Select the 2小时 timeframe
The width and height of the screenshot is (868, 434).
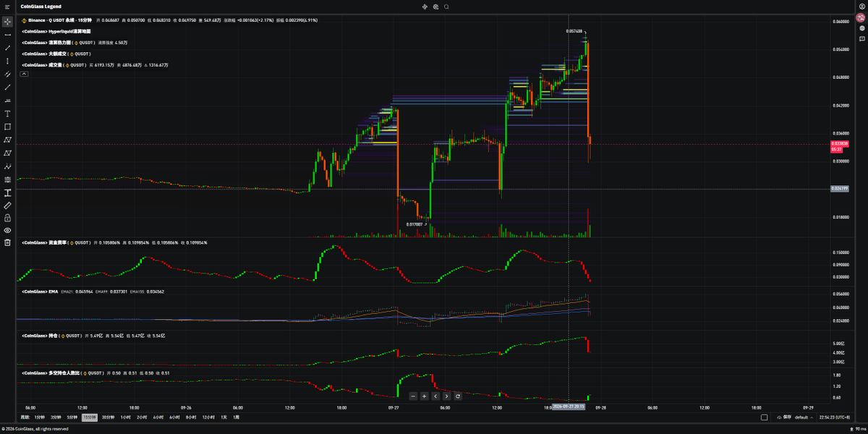(x=142, y=417)
